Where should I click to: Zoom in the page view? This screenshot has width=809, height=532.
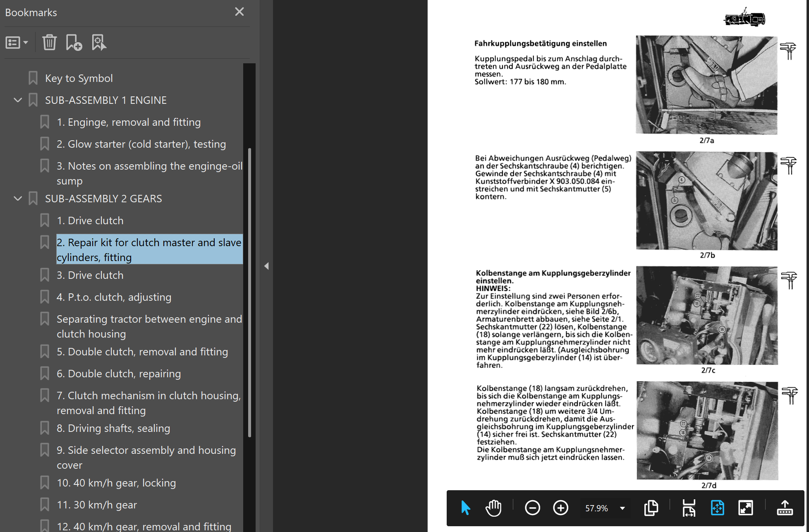click(560, 508)
